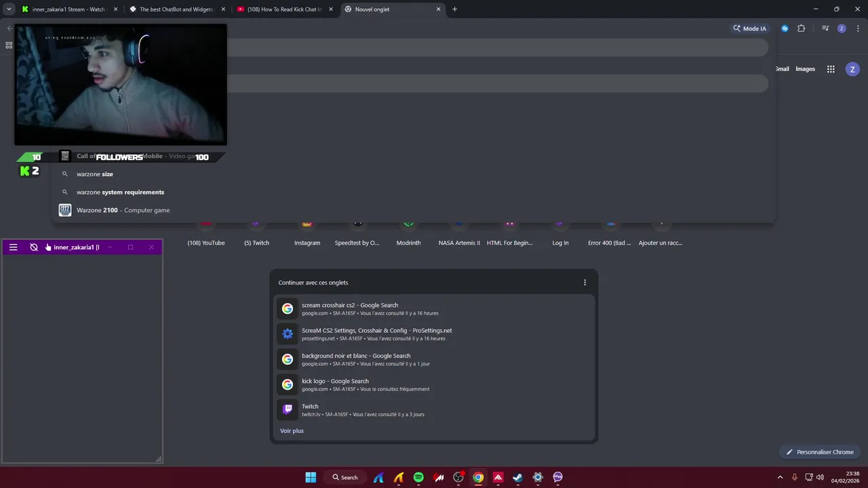Image resolution: width=868 pixels, height=488 pixels.
Task: Open OBS Studio from the taskbar
Action: click(458, 477)
